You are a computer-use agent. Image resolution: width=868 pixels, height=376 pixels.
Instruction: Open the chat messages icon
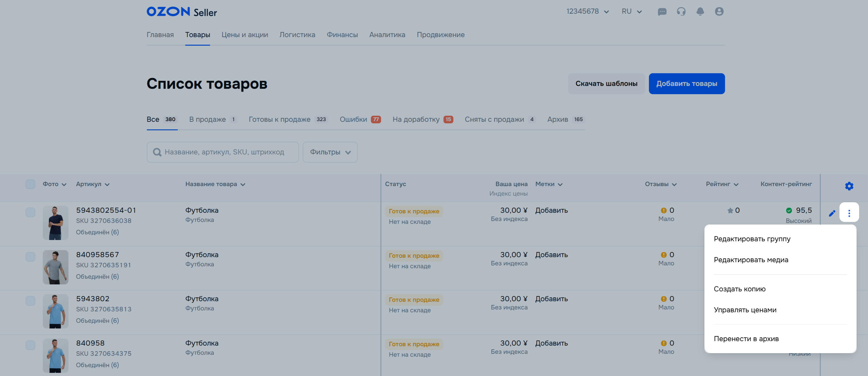point(662,12)
